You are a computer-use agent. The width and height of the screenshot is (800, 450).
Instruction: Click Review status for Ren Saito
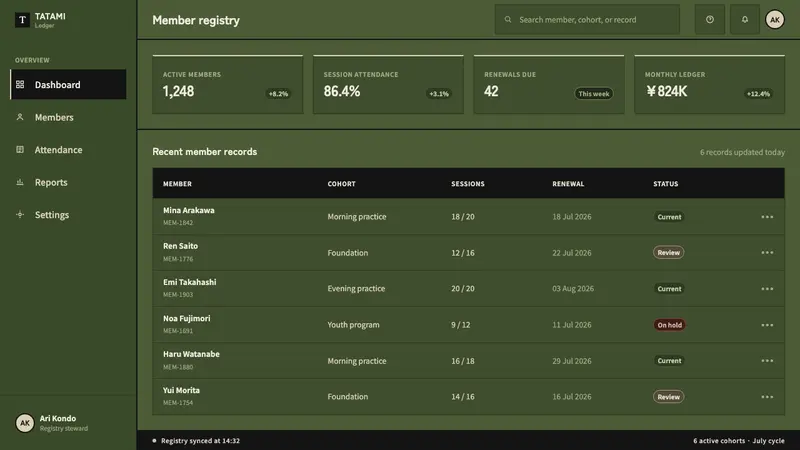[668, 253]
